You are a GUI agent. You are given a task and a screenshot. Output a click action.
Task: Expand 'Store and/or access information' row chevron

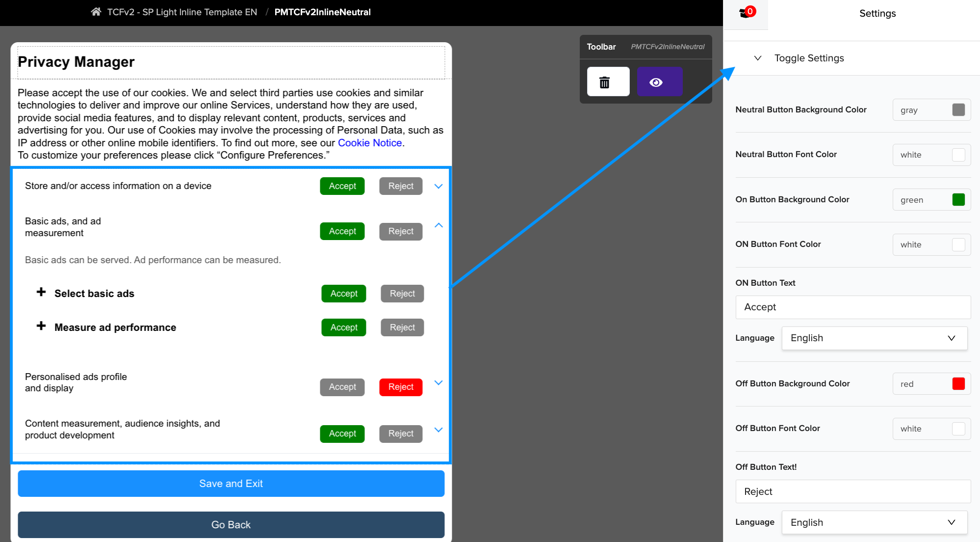click(438, 186)
